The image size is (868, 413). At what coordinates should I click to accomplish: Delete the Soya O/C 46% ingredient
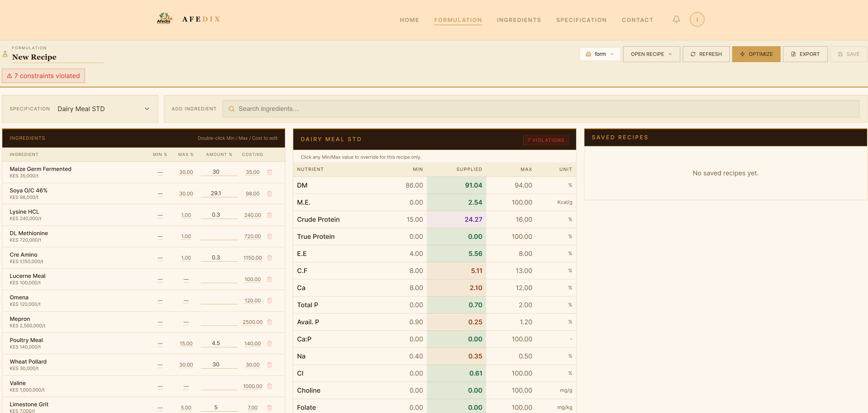[269, 194]
